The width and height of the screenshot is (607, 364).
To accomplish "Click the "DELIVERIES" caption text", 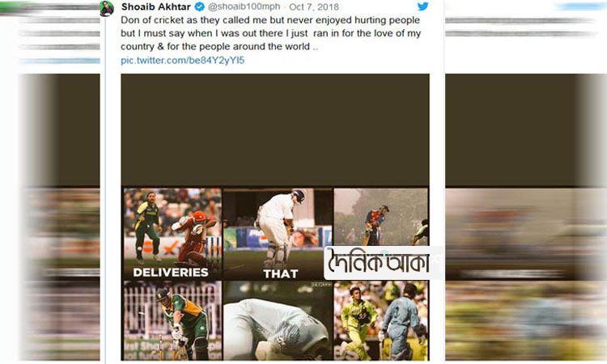I will 171,273.
